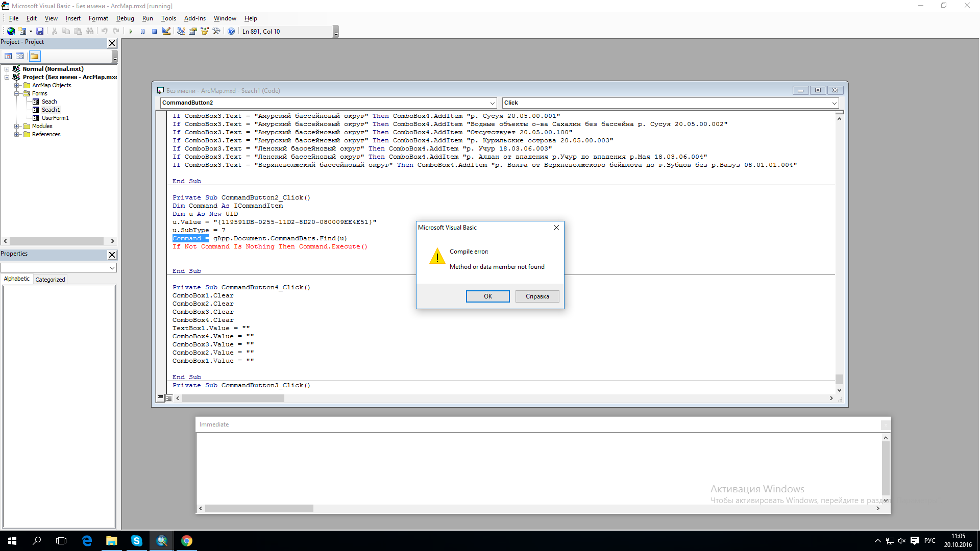The image size is (980, 551).
Task: Click OK button in compile error dialog
Action: click(x=488, y=296)
